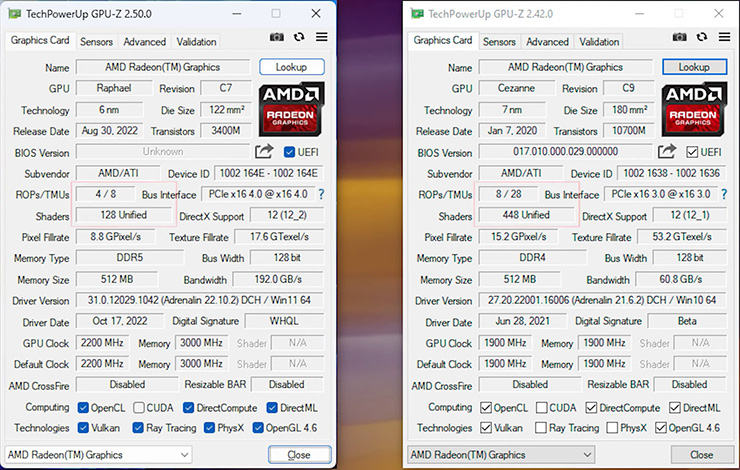Click the Close button in GPU-Z 2.42.0

pos(702,455)
